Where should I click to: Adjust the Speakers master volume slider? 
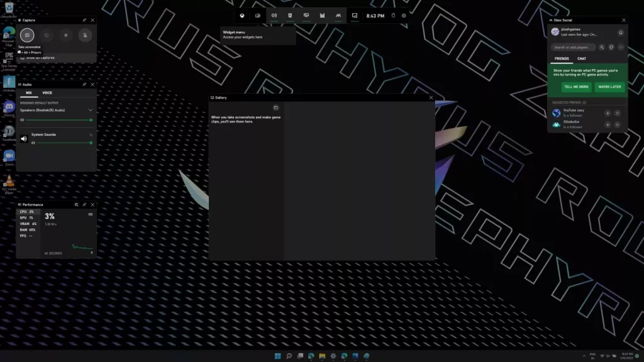58,120
